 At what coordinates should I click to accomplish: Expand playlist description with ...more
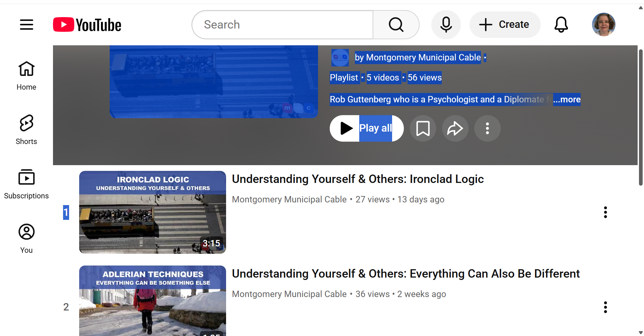click(x=567, y=99)
